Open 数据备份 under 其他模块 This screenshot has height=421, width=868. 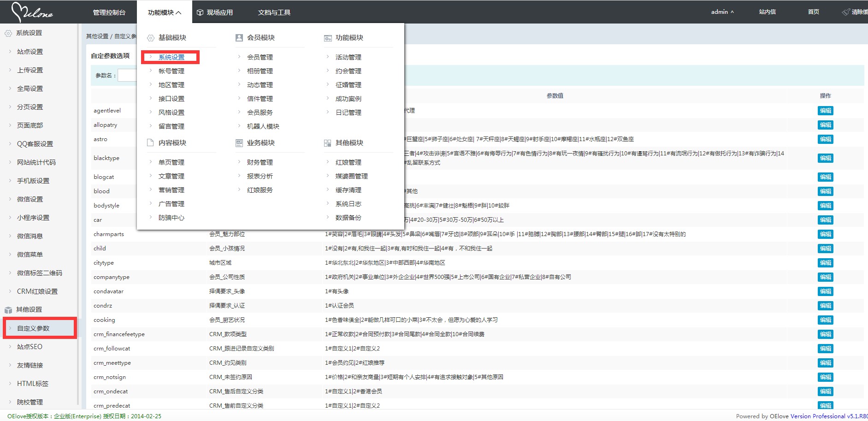348,218
